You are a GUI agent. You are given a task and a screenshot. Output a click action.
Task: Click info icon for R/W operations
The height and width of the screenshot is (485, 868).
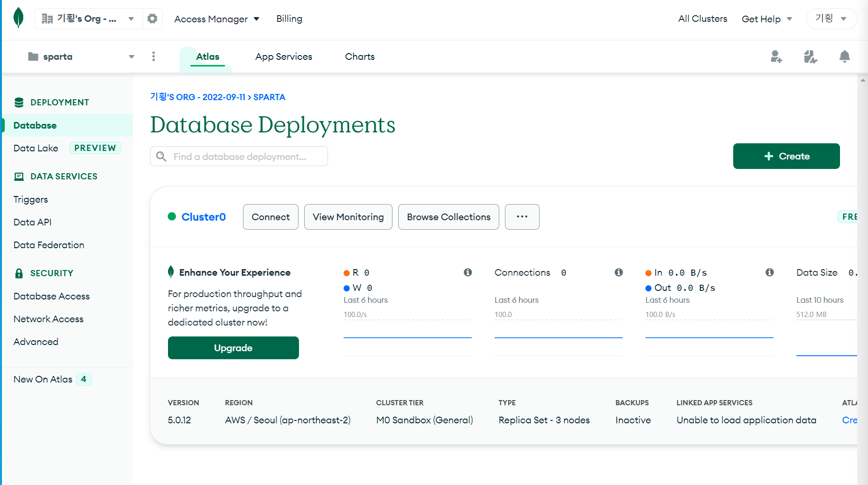coord(468,272)
